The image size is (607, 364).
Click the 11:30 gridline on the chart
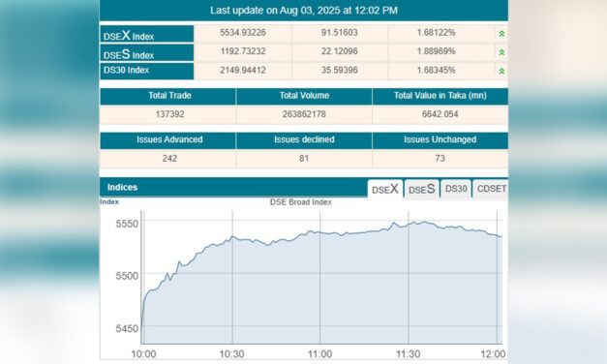[x=408, y=277]
